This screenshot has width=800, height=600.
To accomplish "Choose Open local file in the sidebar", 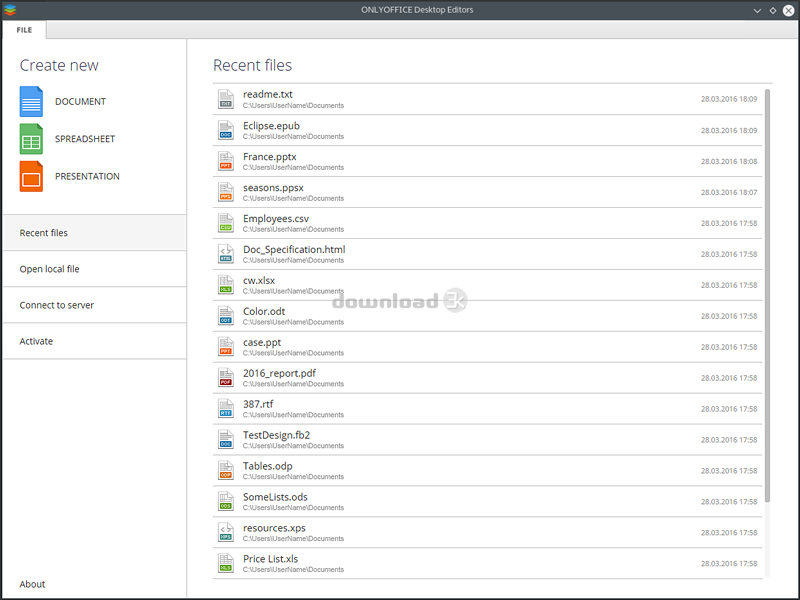I will tap(94, 269).
